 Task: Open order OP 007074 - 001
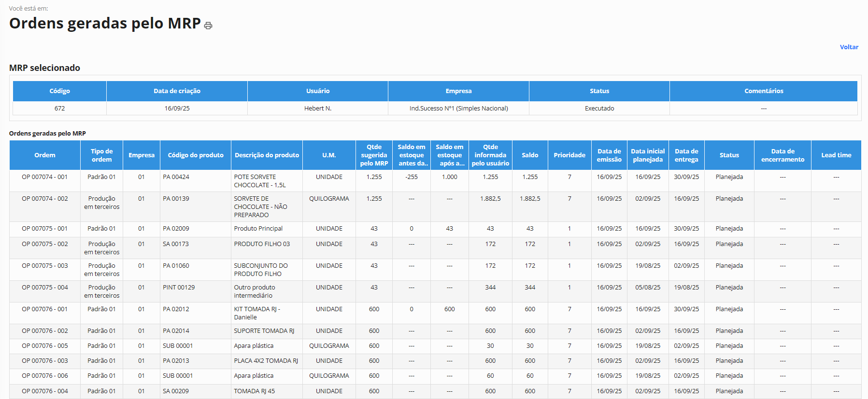pyautogui.click(x=44, y=177)
